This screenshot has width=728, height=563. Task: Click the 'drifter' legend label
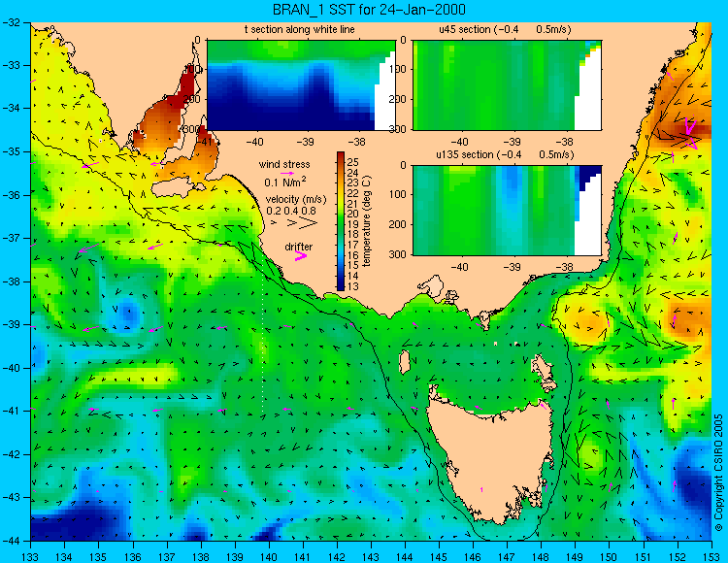pyautogui.click(x=299, y=247)
